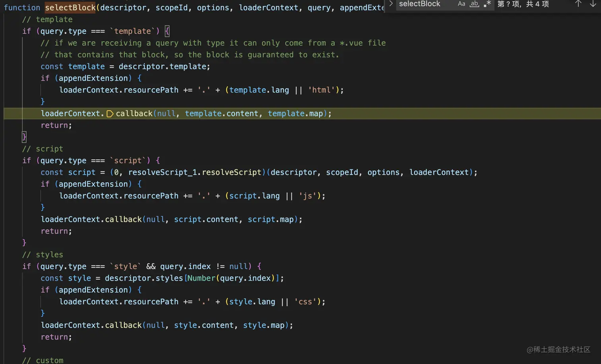This screenshot has height=364, width=601.
Task: Click 'template.map' argument in callback call
Action: pyautogui.click(x=295, y=114)
